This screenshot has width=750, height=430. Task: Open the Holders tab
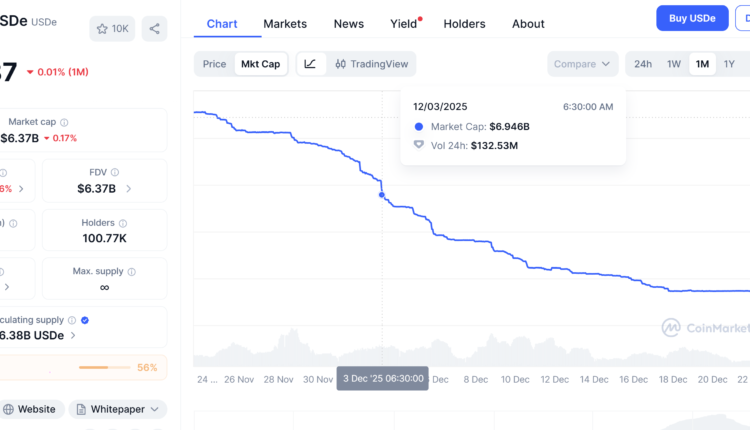click(464, 24)
